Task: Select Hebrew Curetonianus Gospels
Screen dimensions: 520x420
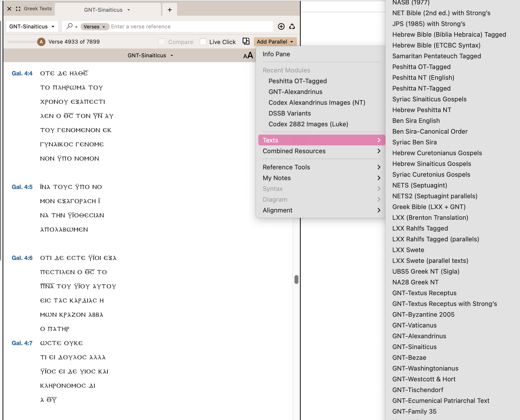Action: [437, 153]
